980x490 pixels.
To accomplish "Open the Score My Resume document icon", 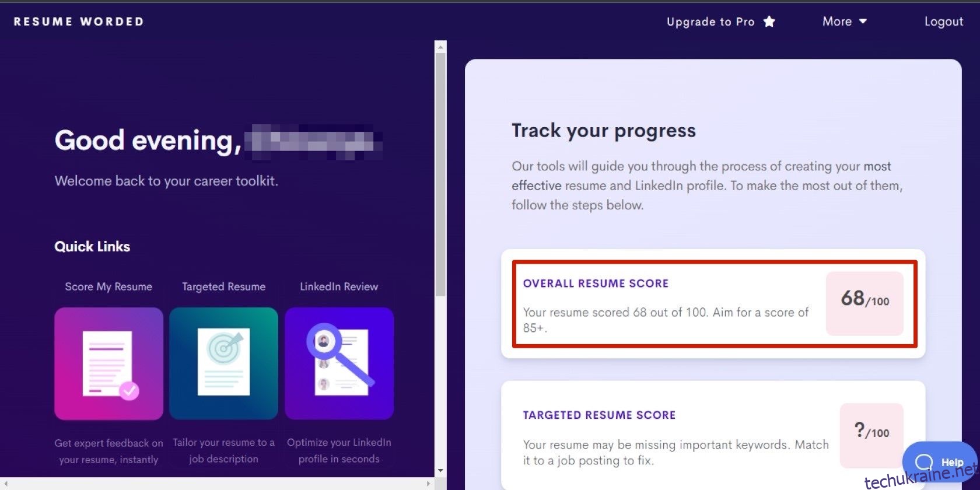I will click(108, 363).
